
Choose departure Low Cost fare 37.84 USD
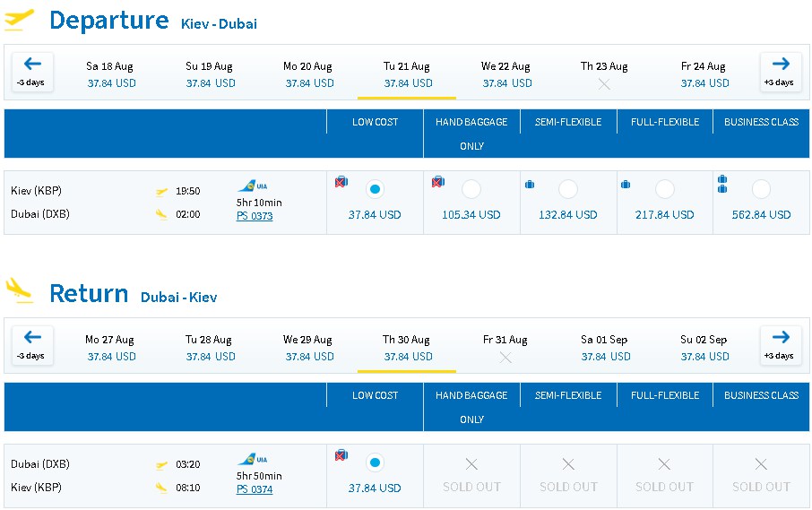tap(375, 189)
